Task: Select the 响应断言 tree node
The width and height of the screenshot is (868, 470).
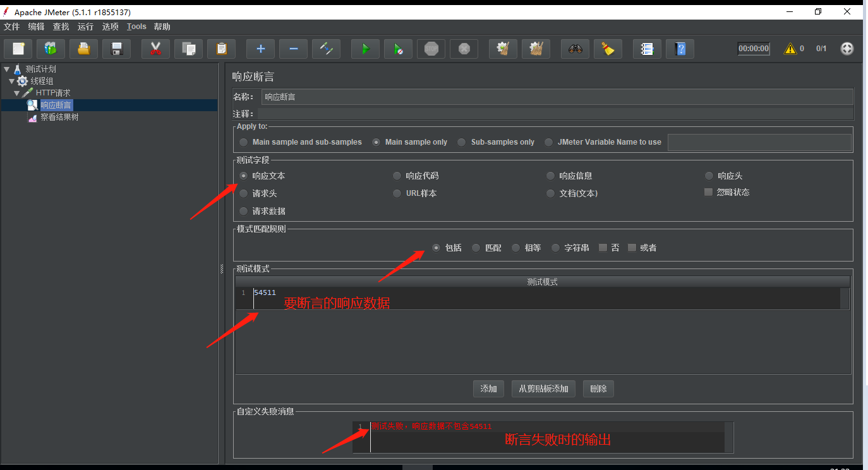Action: [x=56, y=105]
